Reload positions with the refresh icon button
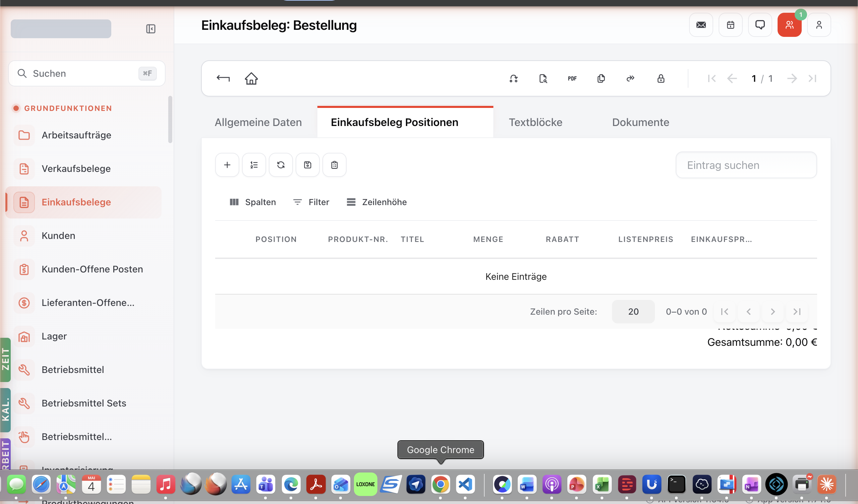The width and height of the screenshot is (858, 504). (x=281, y=165)
